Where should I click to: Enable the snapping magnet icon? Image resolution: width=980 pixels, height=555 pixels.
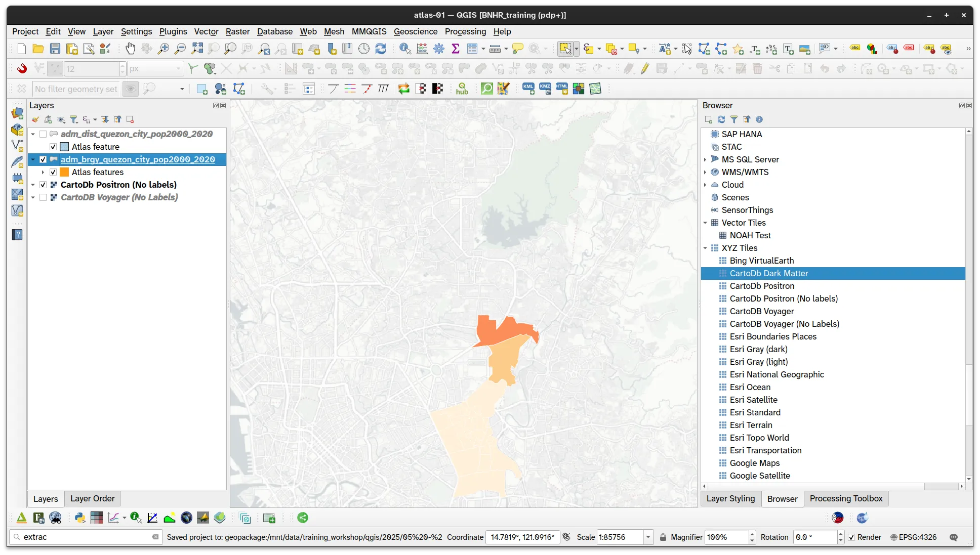(x=22, y=68)
